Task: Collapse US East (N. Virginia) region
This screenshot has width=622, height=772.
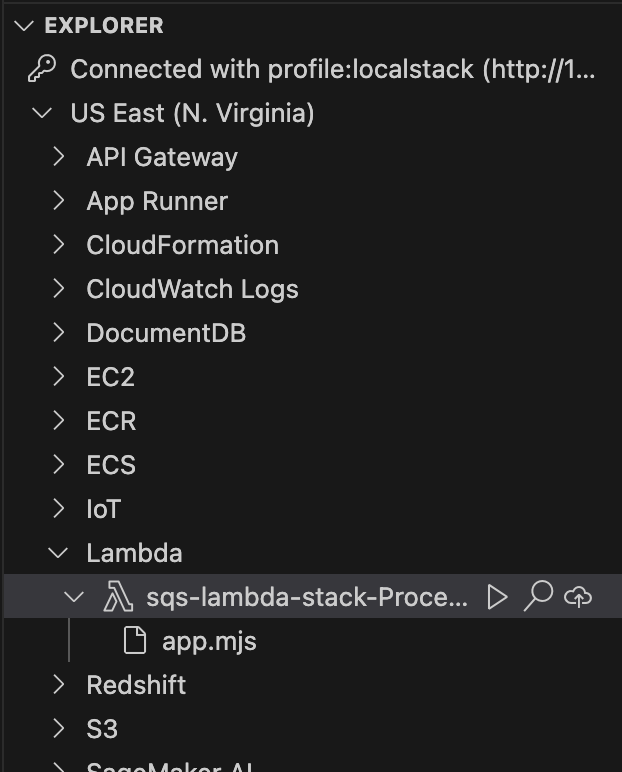Action: coord(42,113)
